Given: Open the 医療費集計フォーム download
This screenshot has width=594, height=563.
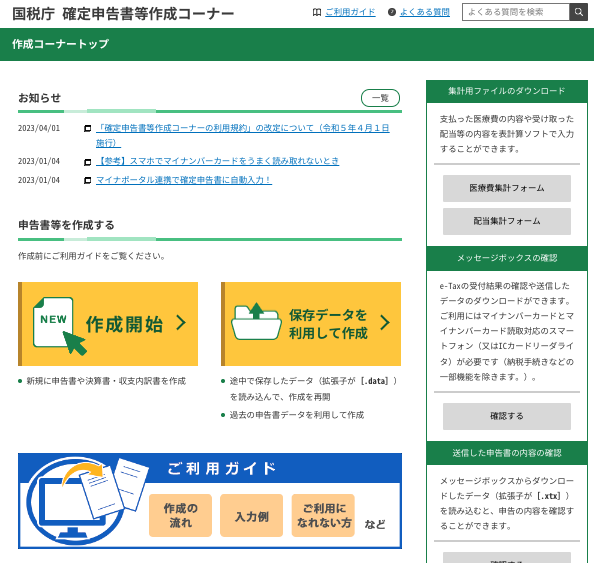Looking at the screenshot, I should pos(507,188).
